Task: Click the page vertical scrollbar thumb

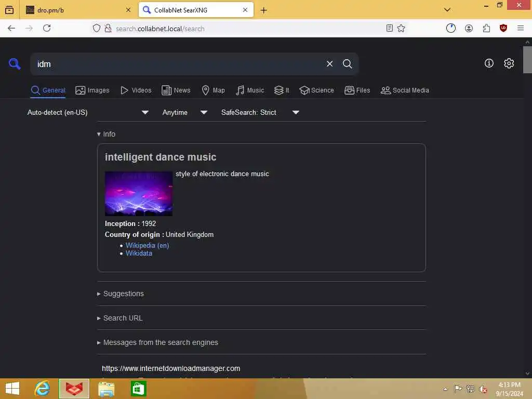Action: point(527,60)
